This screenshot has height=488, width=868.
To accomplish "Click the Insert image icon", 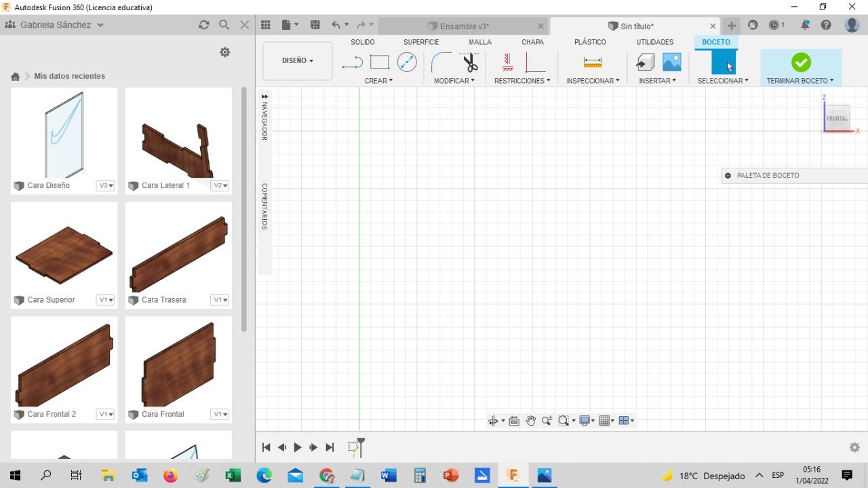I will pos(671,62).
